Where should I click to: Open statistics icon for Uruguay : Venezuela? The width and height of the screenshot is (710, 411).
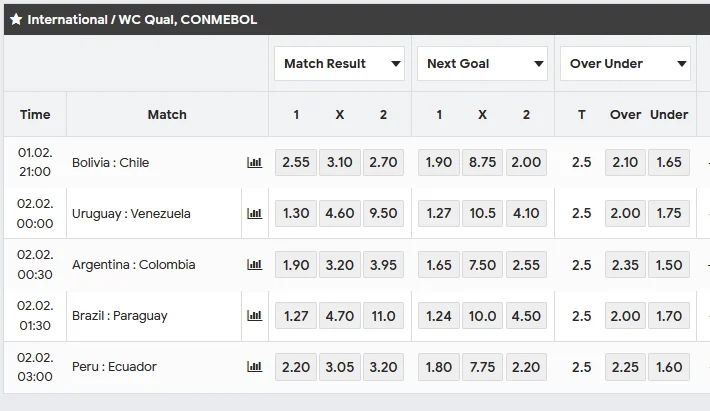click(x=255, y=214)
